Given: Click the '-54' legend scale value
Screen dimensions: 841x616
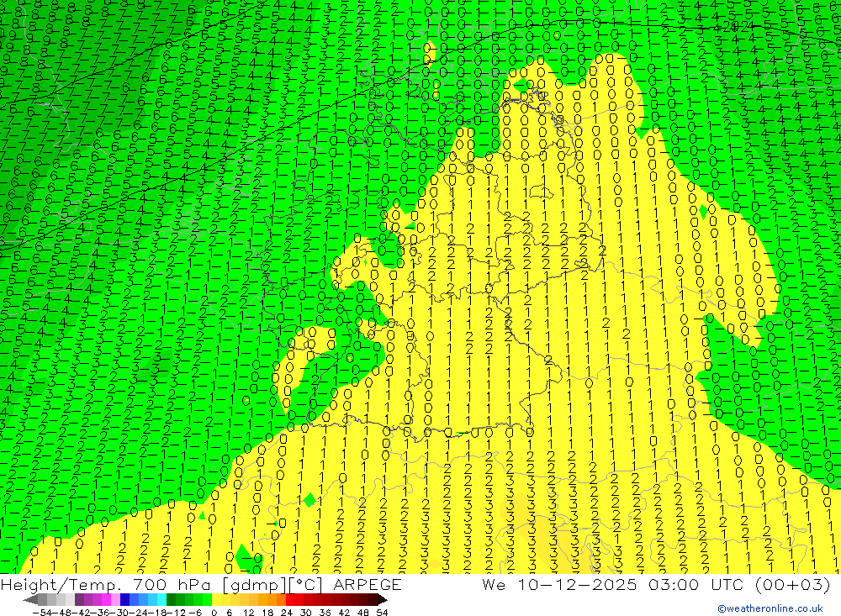Looking at the screenshot, I should coord(42,613).
